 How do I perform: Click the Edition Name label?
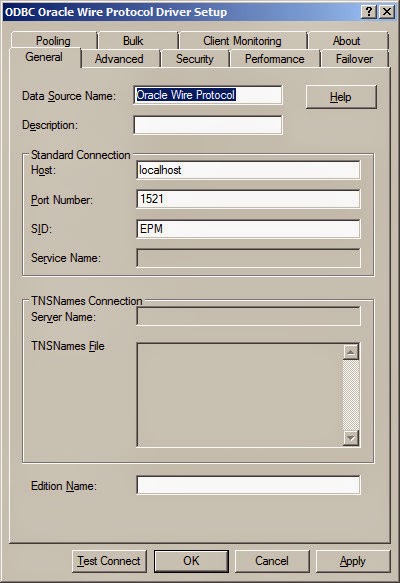click(x=64, y=486)
